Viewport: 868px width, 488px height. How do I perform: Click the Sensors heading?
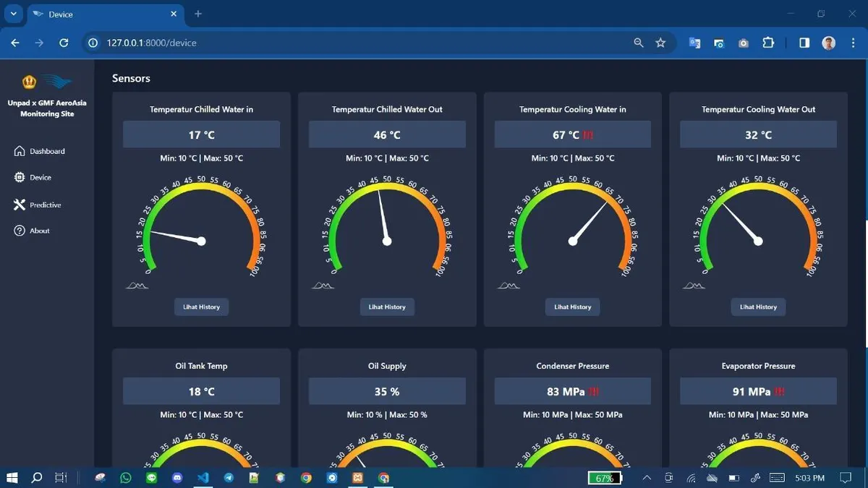[x=131, y=78]
